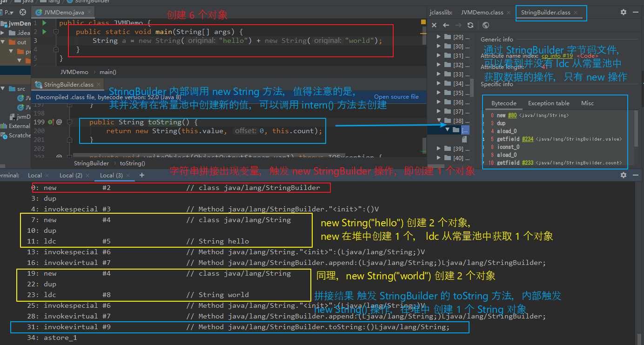
Task: Close the JVMDemo.java editor tab
Action: coord(88,12)
